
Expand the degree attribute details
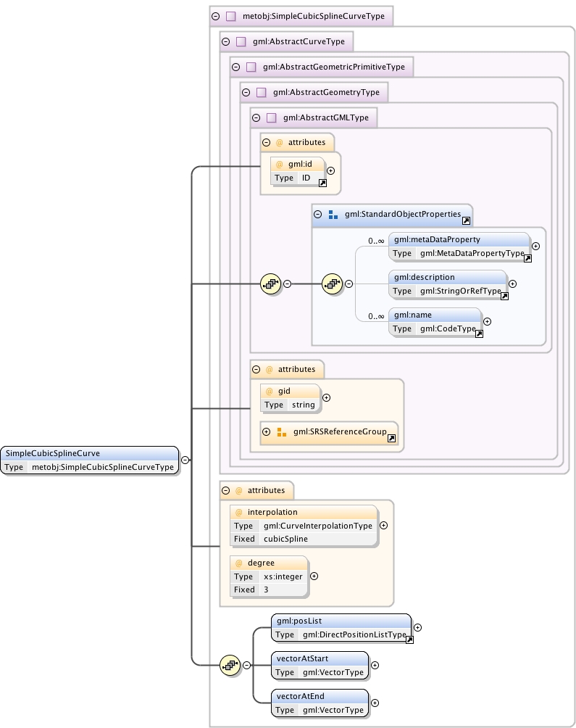pos(314,576)
